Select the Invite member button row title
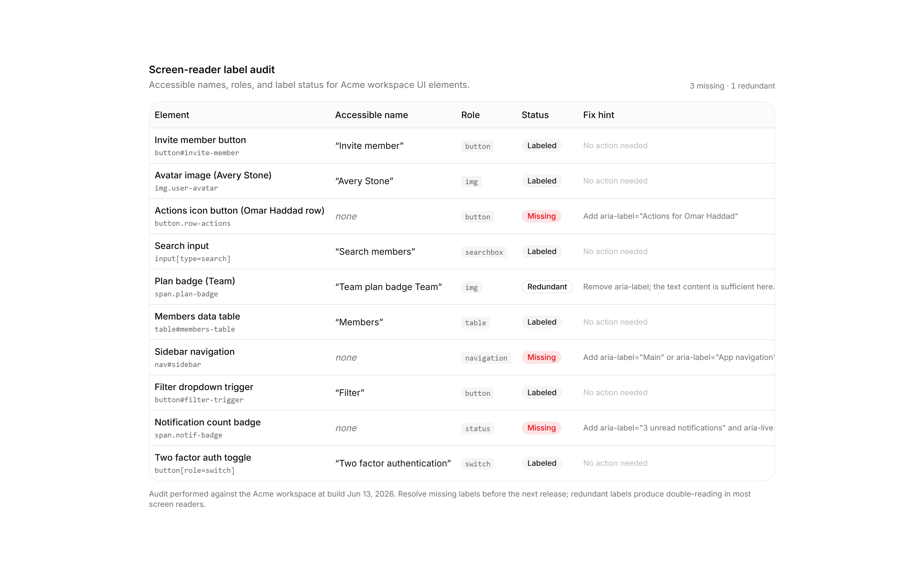This screenshot has height=571, width=924. point(200,140)
